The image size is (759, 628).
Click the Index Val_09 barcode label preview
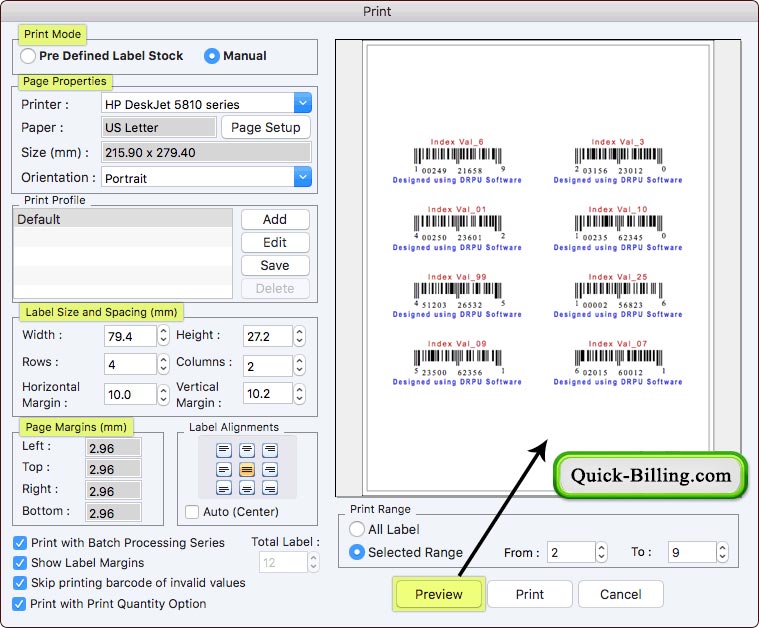click(457, 363)
